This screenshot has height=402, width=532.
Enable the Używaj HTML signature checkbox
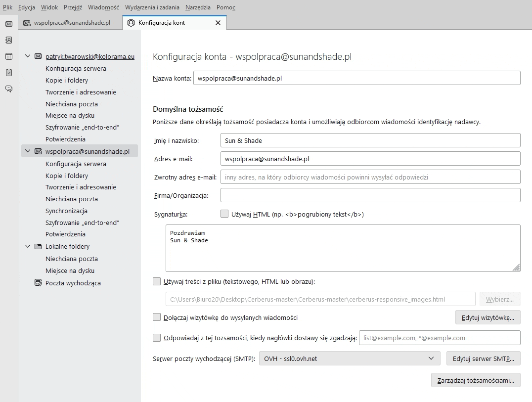224,214
